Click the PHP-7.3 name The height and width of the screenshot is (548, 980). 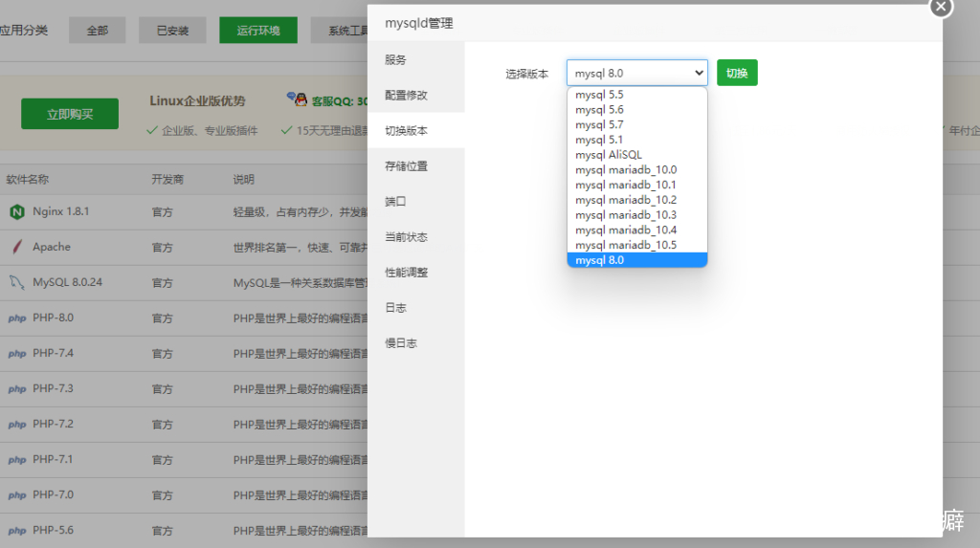pos(54,388)
